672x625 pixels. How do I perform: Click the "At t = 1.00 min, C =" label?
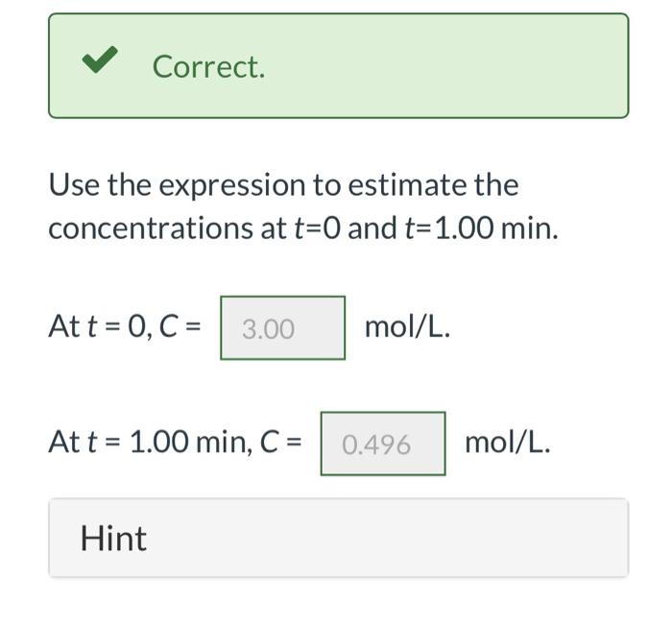pos(175,442)
